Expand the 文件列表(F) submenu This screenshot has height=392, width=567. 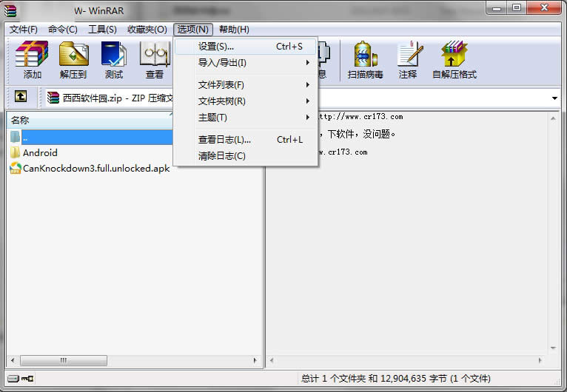(246, 85)
